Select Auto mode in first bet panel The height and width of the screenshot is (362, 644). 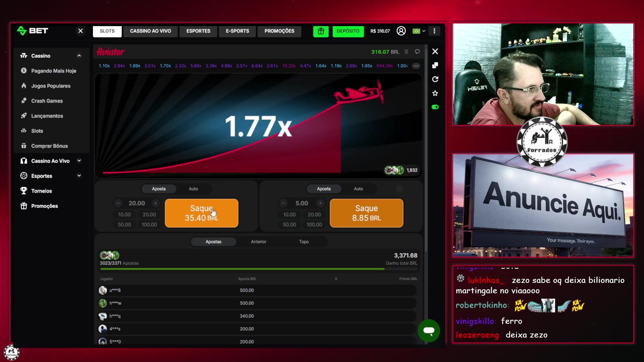coord(193,189)
